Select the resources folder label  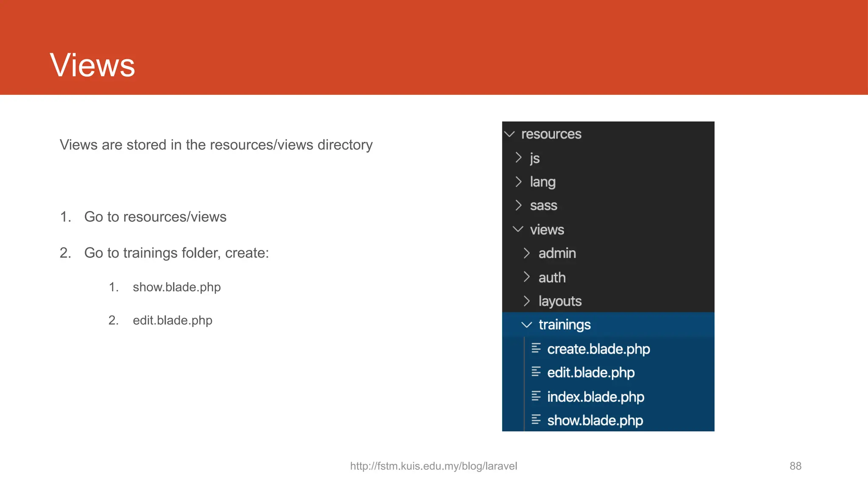coord(551,134)
